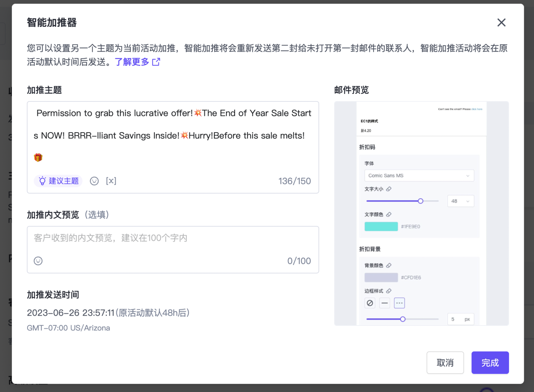The image size is (534, 392).
Task: Close the 智能加推器 dialog
Action: pos(501,23)
